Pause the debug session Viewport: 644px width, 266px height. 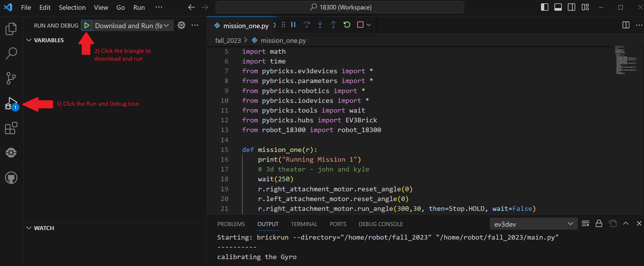[293, 25]
